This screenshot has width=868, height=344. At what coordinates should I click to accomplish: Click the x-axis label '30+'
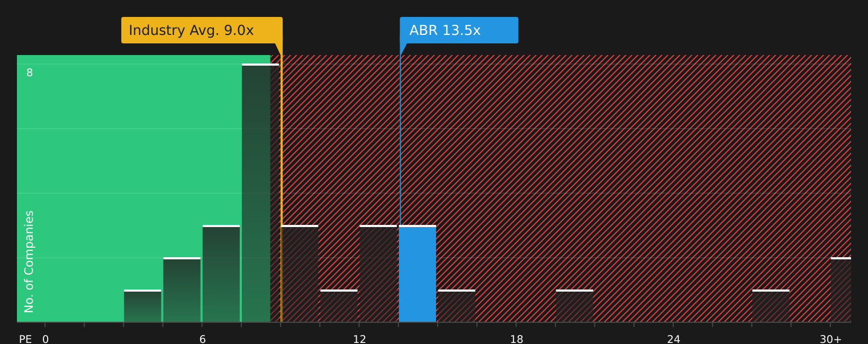coord(830,339)
